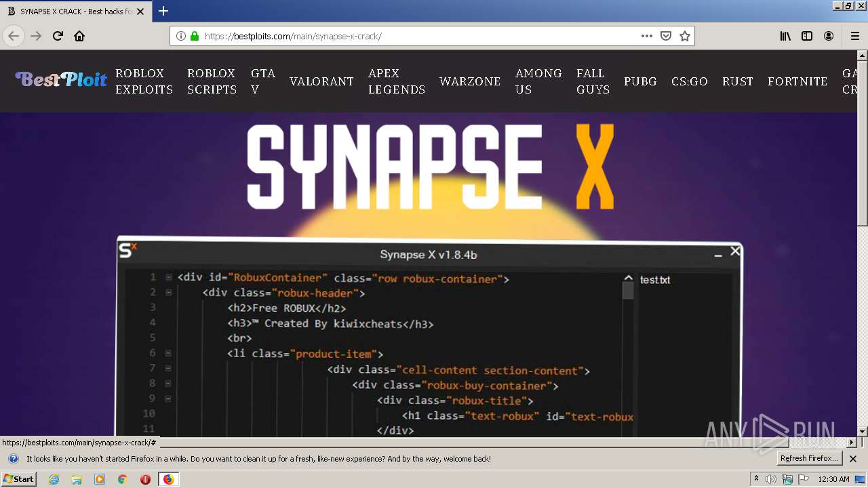Open Firefox Library menu
This screenshot has width=868, height=488.
[x=785, y=36]
